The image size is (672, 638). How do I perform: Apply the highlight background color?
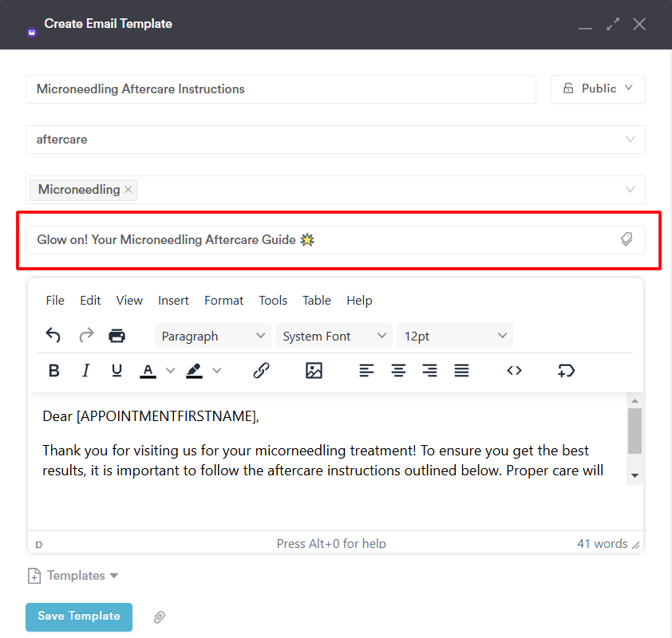point(194,371)
